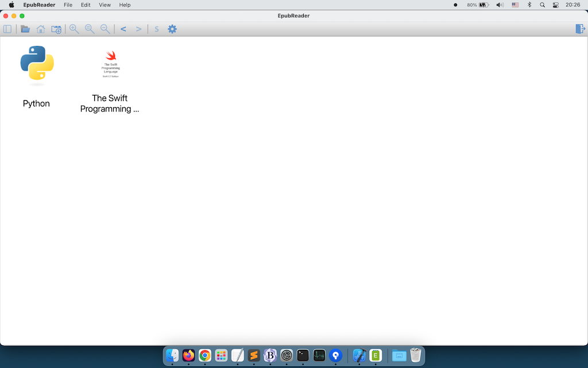Add a book using the folder-plus icon
The width and height of the screenshot is (588, 368).
tap(56, 29)
